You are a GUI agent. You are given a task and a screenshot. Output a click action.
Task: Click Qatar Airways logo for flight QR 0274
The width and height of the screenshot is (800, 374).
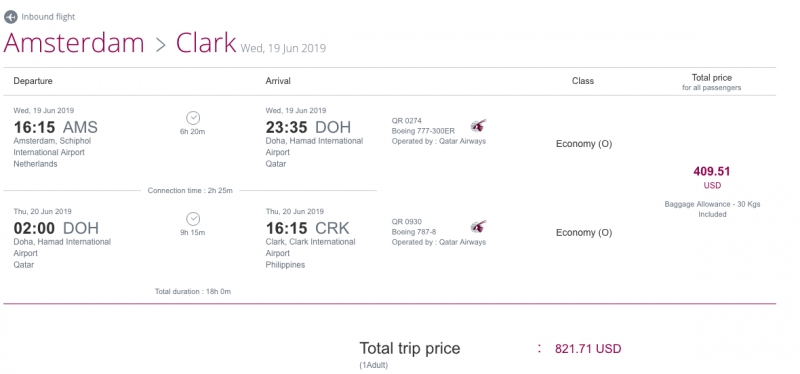pyautogui.click(x=478, y=126)
